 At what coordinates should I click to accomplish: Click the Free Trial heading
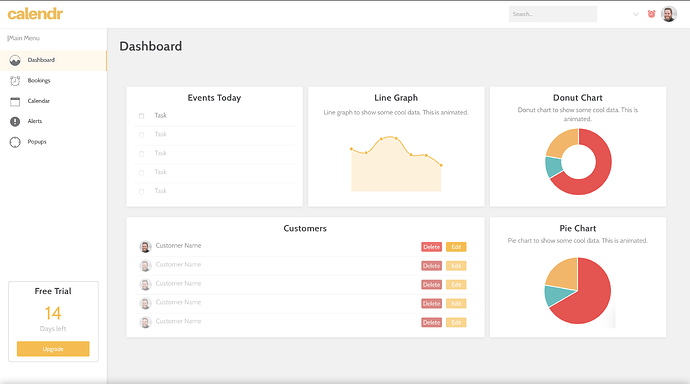[x=53, y=291]
